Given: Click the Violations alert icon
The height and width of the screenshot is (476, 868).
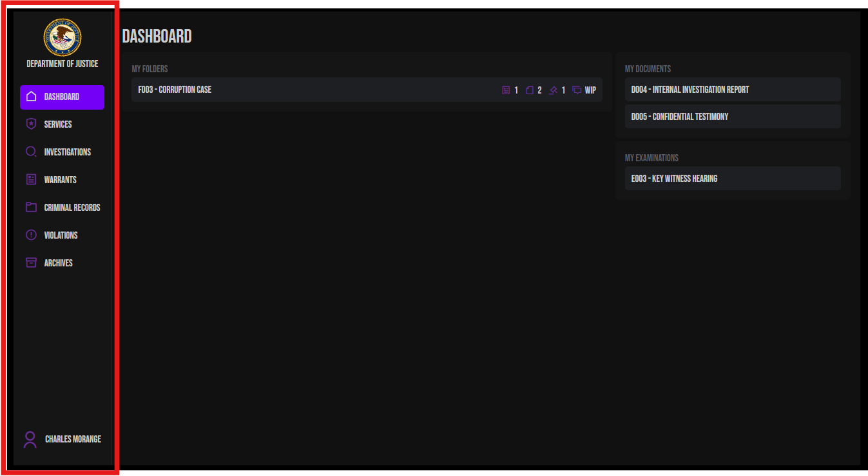Looking at the screenshot, I should tap(30, 235).
